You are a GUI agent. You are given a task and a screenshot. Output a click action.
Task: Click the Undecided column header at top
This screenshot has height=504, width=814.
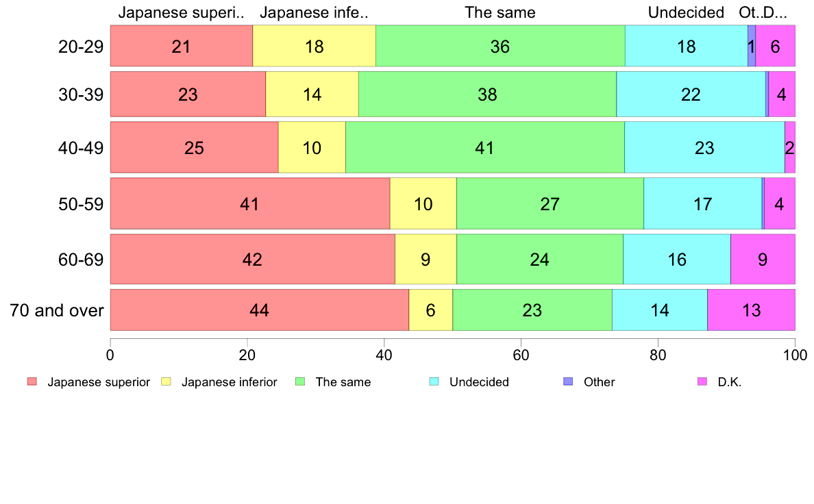click(686, 12)
